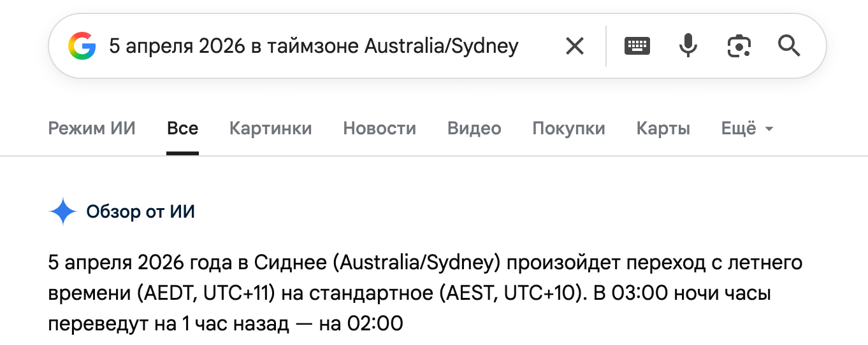Select the Все results tab
The height and width of the screenshot is (345, 868).
pyautogui.click(x=182, y=129)
